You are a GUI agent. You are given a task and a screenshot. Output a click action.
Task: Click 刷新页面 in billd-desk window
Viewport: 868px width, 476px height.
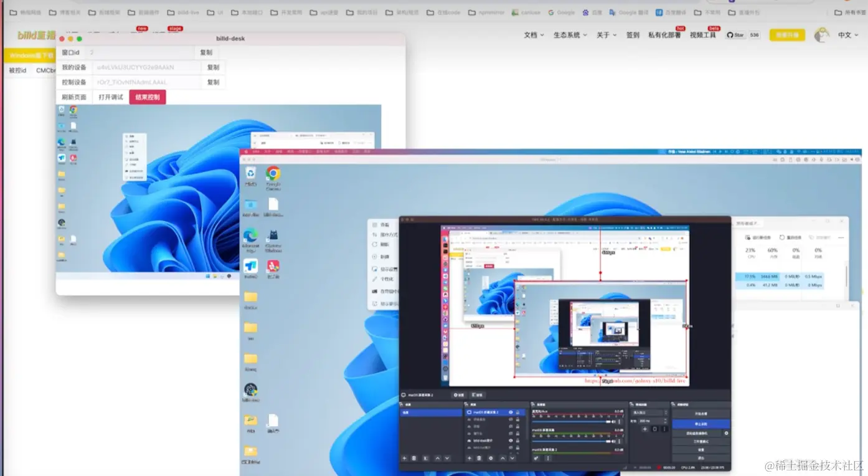pos(74,97)
